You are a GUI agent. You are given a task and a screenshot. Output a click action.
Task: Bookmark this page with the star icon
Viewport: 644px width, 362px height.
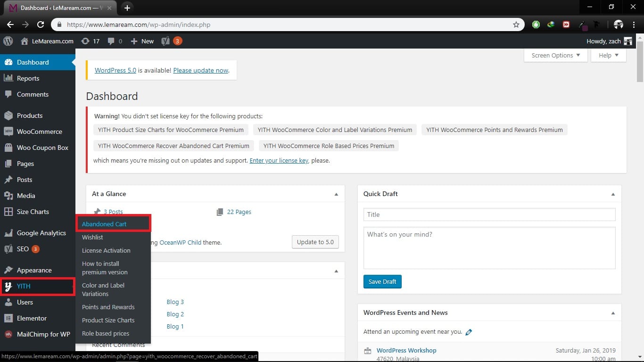[516, 25]
